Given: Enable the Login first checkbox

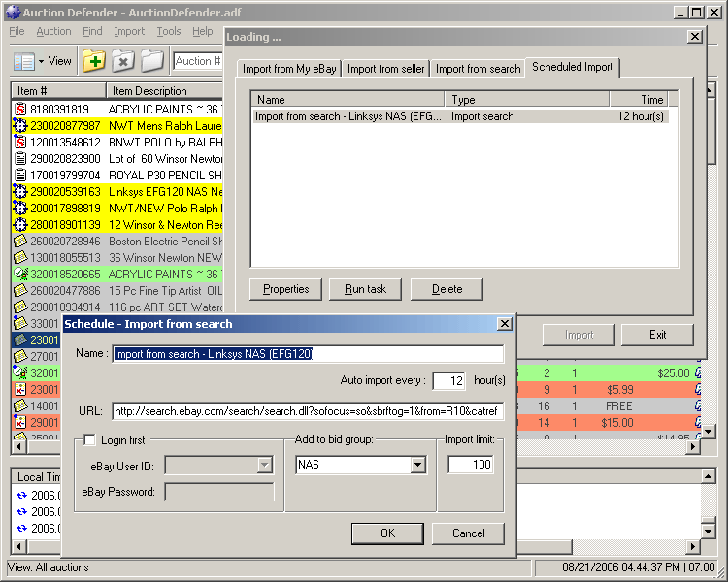Looking at the screenshot, I should [x=89, y=440].
